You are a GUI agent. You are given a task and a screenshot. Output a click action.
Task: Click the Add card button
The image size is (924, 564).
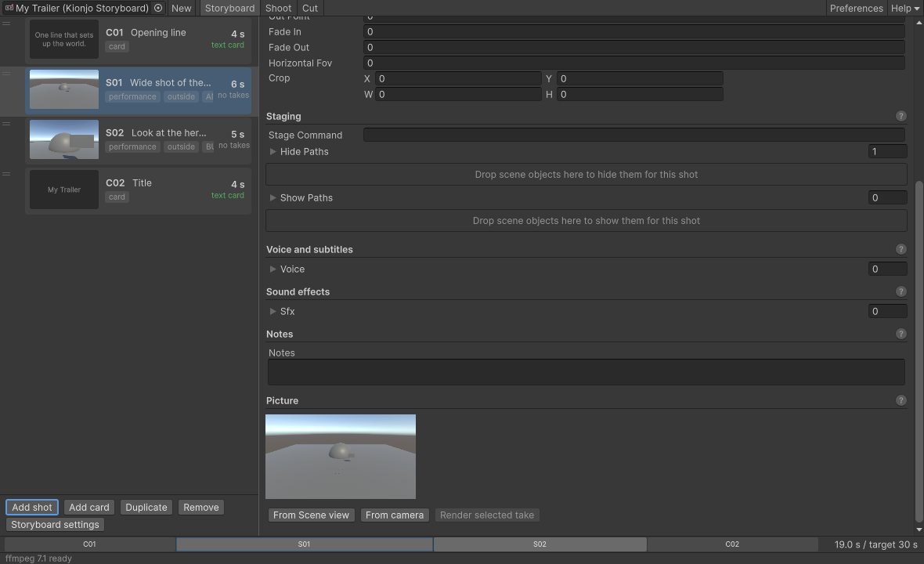[89, 508]
